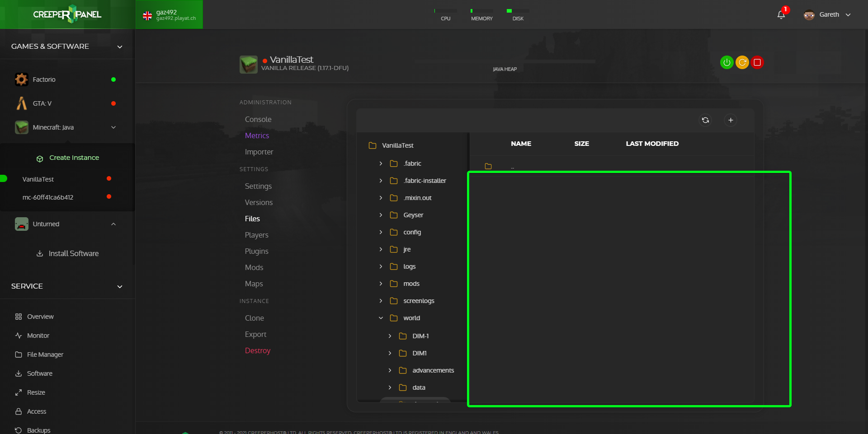Viewport: 868px width, 434px height.
Task: Click Export instance
Action: (255, 334)
